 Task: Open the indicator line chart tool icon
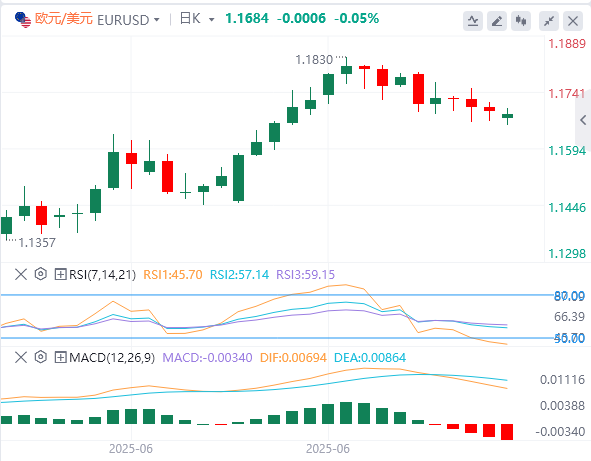point(473,21)
